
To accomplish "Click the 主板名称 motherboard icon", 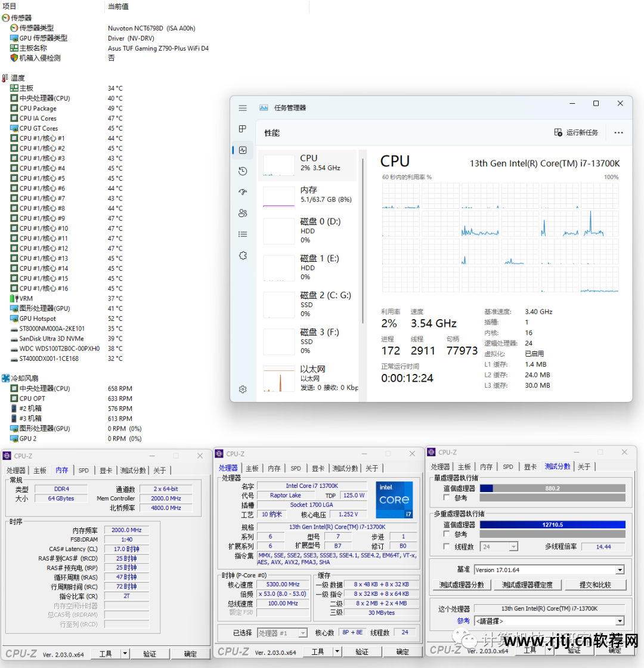I will [14, 48].
